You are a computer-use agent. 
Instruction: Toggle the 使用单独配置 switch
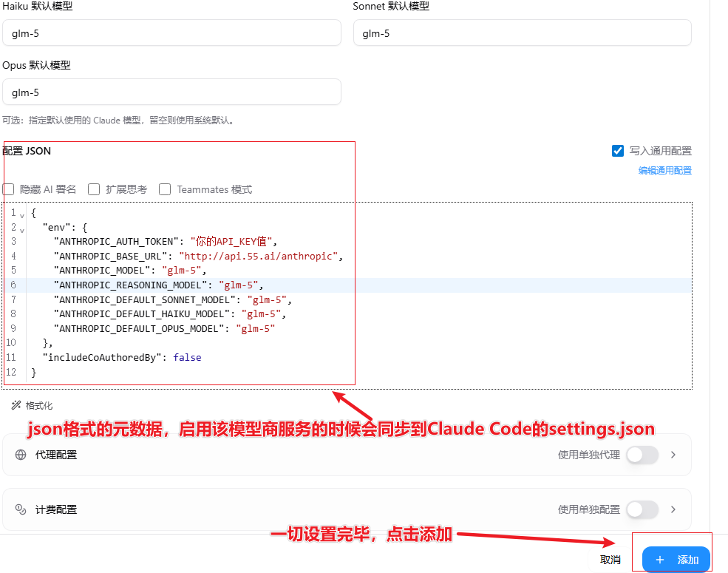coord(642,509)
